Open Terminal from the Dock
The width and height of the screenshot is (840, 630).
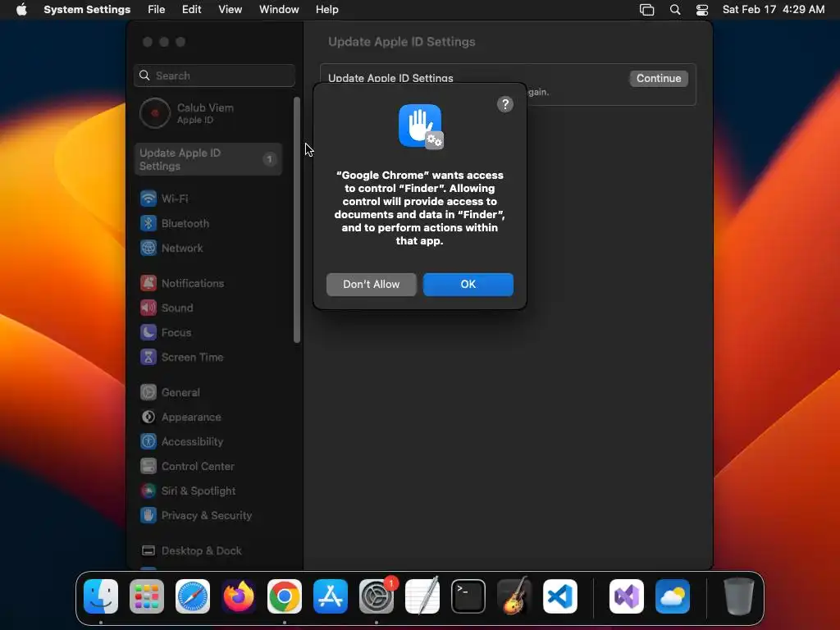click(468, 596)
